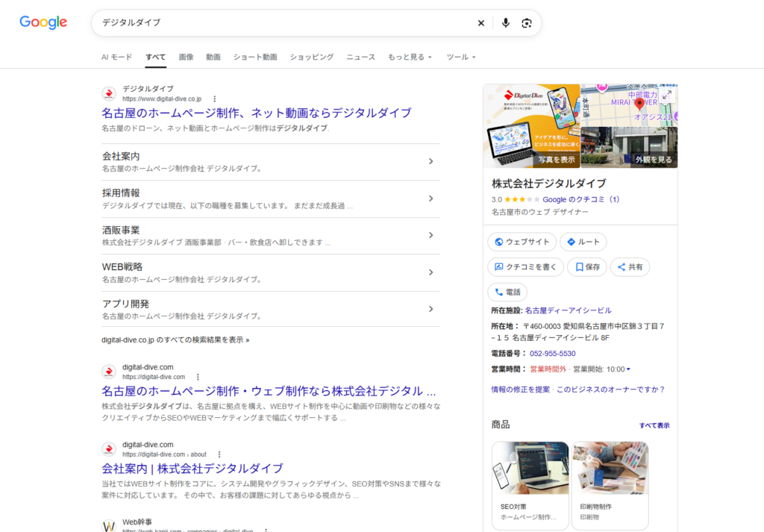Open 印刷物制作 product card
This screenshot has width=764, height=532.
610,485
